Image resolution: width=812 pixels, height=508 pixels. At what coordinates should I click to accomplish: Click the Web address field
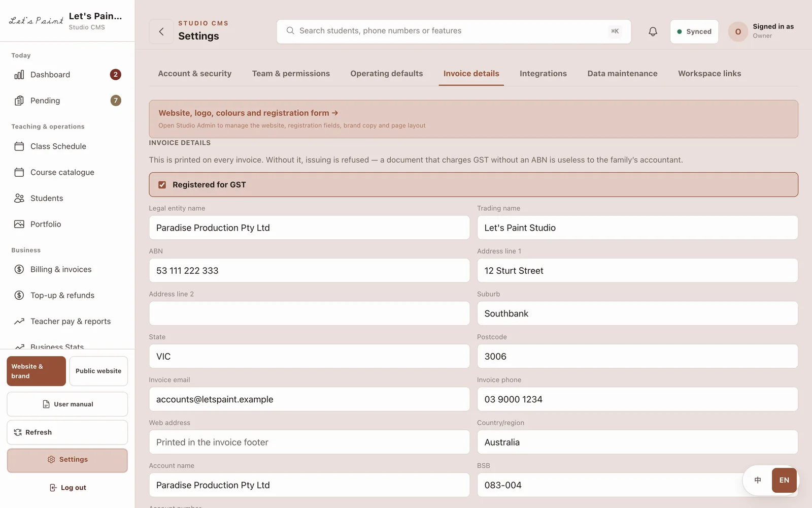(x=309, y=442)
